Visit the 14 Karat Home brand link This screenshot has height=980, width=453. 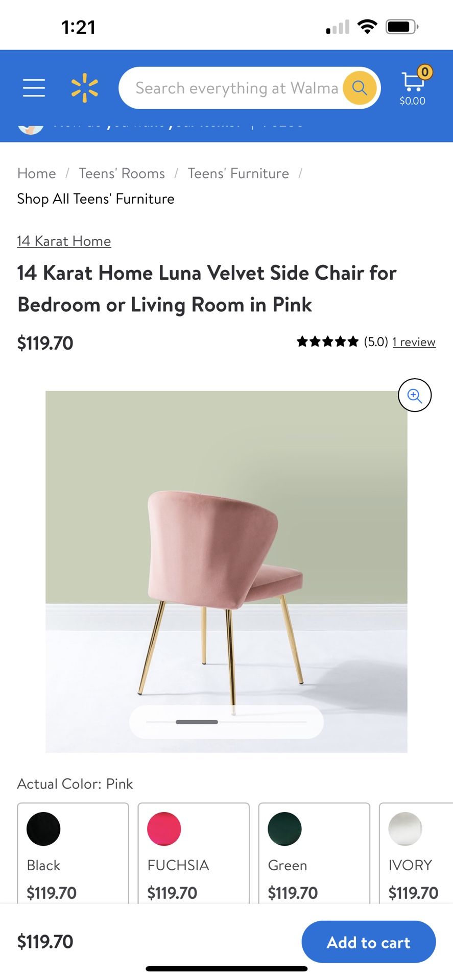pyautogui.click(x=64, y=241)
